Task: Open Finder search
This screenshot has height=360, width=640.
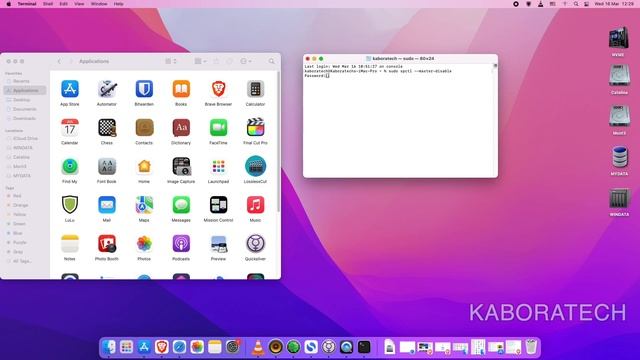Action: [x=271, y=61]
